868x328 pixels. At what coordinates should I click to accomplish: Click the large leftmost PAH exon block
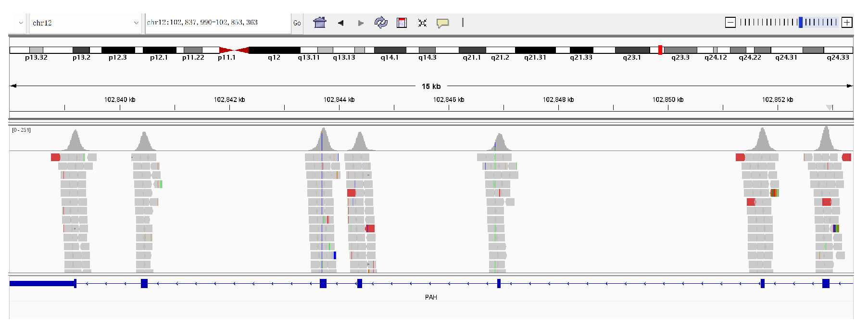click(x=42, y=283)
